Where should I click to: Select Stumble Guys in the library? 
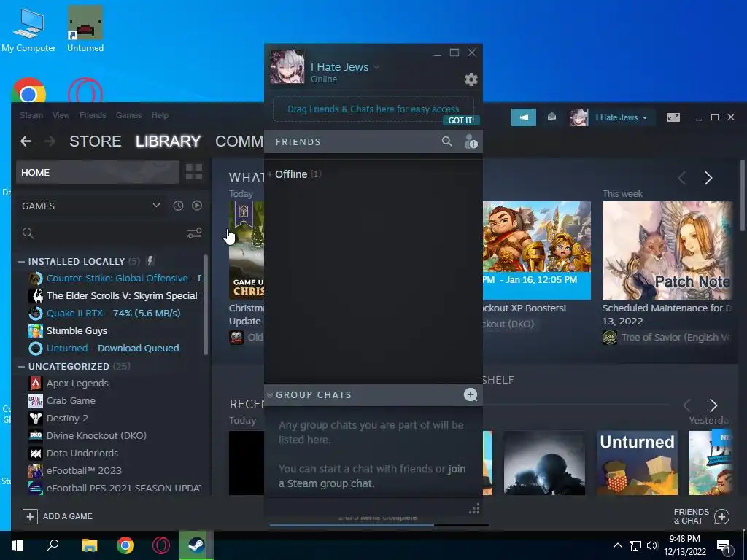(77, 330)
